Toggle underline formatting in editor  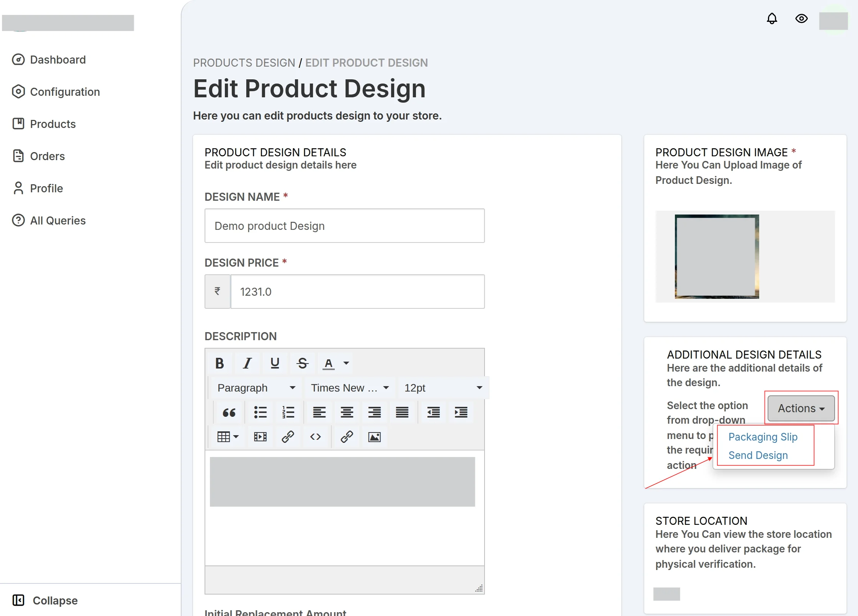275,363
